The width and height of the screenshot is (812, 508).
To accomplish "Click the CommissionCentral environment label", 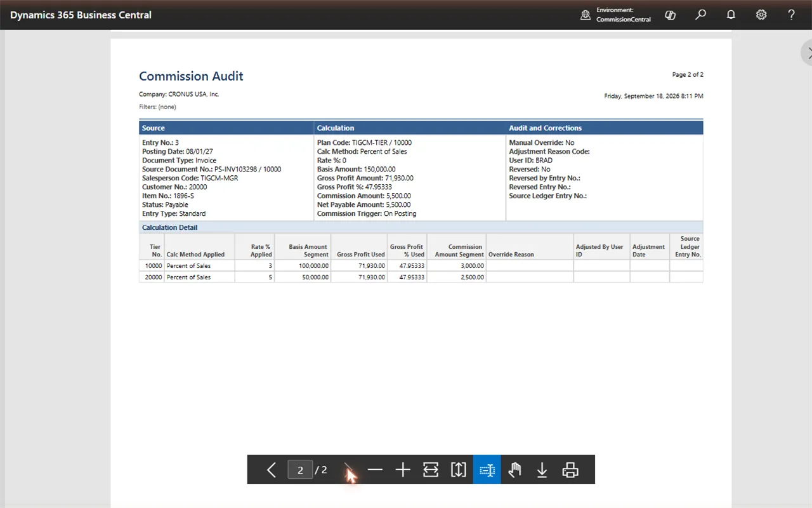I will tap(624, 19).
